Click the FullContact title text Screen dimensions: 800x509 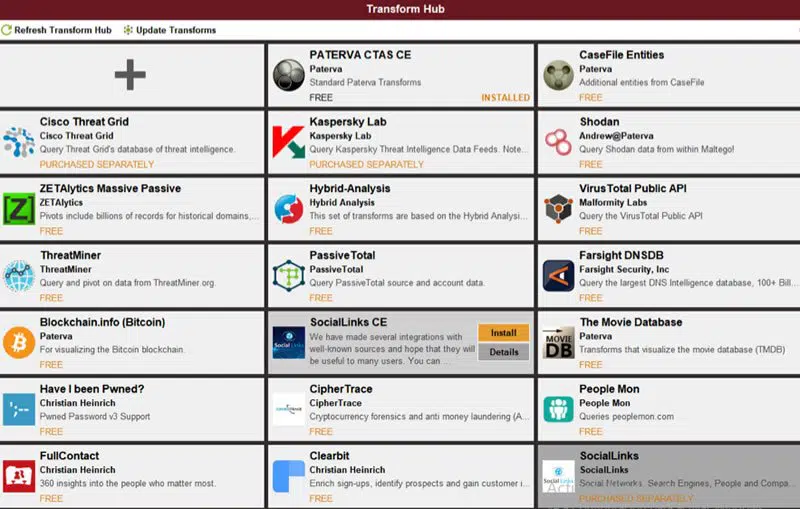pos(69,455)
